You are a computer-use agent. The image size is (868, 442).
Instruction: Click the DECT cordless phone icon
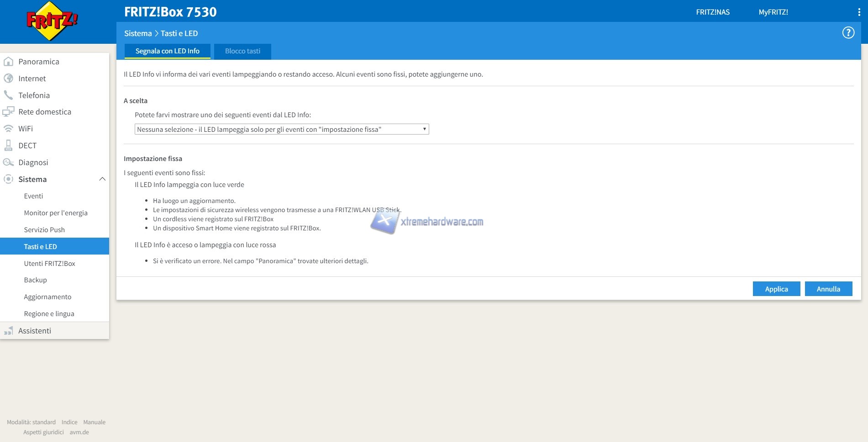coord(8,146)
